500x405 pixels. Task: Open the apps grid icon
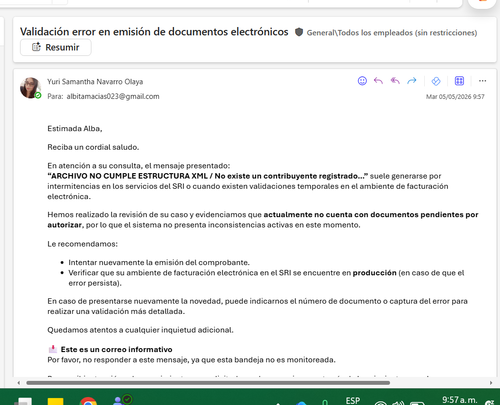pos(459,81)
